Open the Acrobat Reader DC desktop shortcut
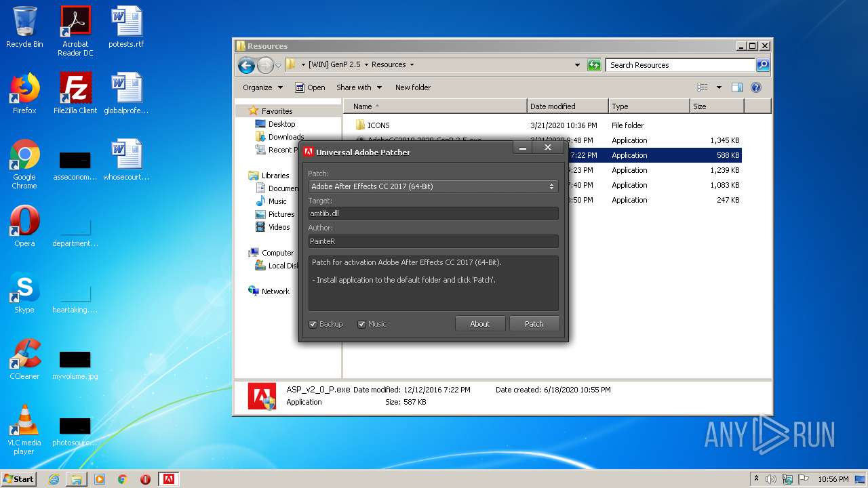Viewport: 868px width, 488px height. (75, 31)
